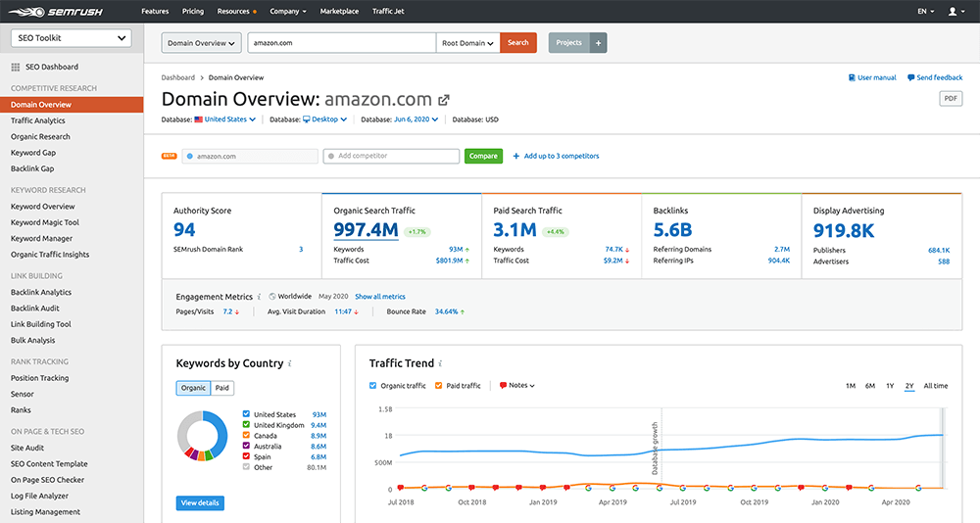Toggle Organic traffic checkbox
This screenshot has height=523, width=980.
[373, 386]
